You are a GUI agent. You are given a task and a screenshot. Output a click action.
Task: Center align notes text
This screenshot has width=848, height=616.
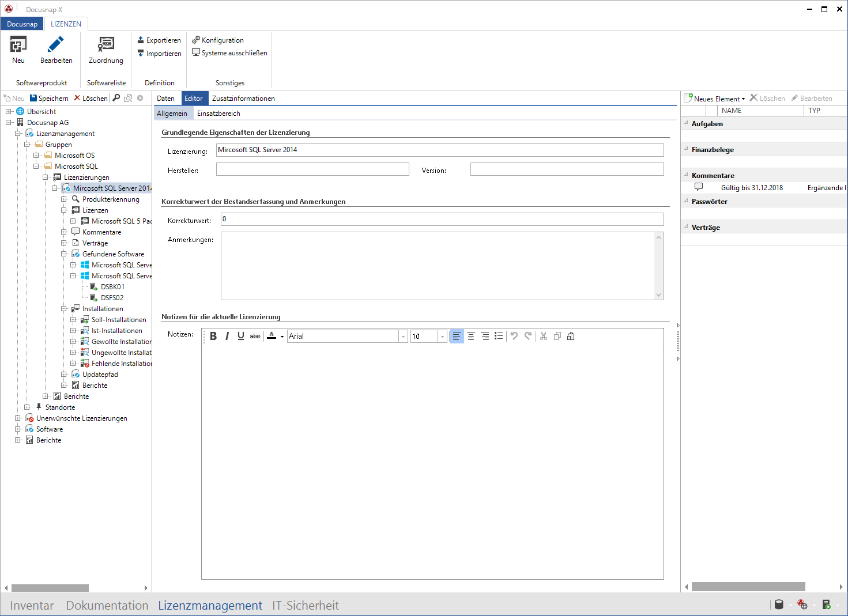click(471, 336)
